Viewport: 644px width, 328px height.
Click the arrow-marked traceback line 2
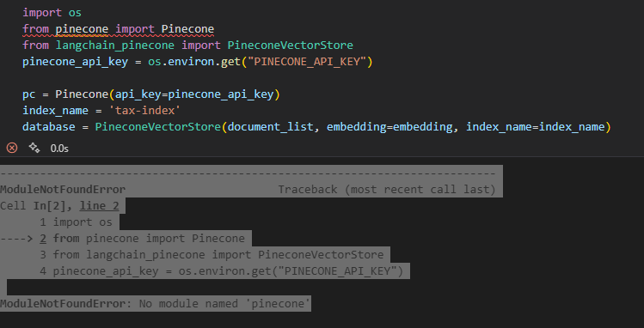122,238
